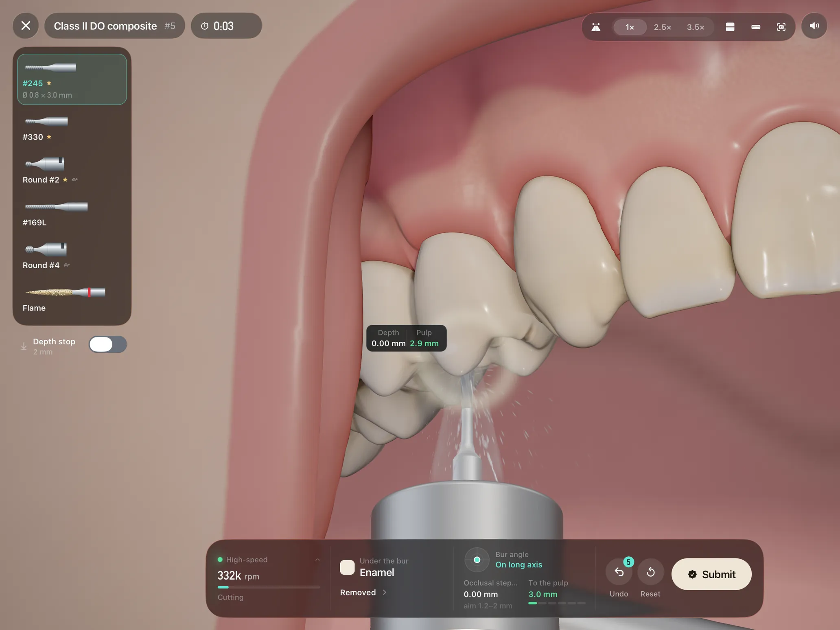
Task: Capture a screenshot with the camera icon
Action: [x=781, y=27]
